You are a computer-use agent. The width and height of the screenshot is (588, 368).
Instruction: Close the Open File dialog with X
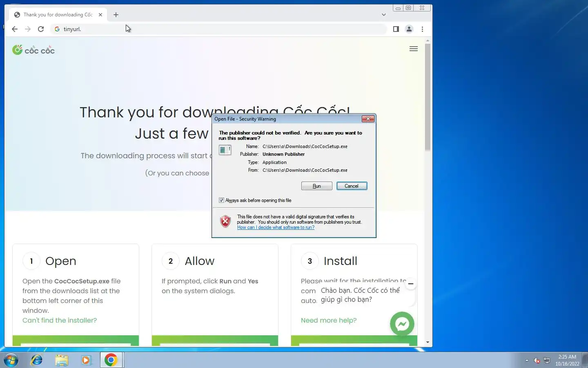[368, 119]
